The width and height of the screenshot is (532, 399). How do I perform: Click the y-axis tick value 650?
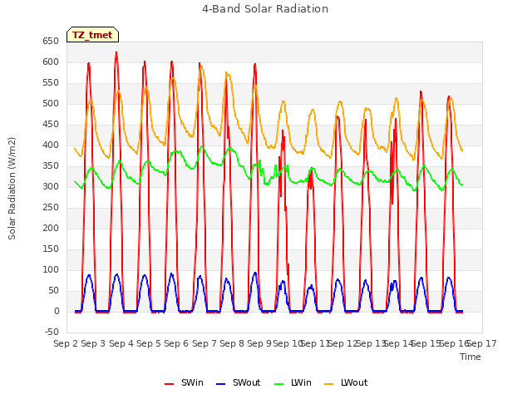point(51,42)
